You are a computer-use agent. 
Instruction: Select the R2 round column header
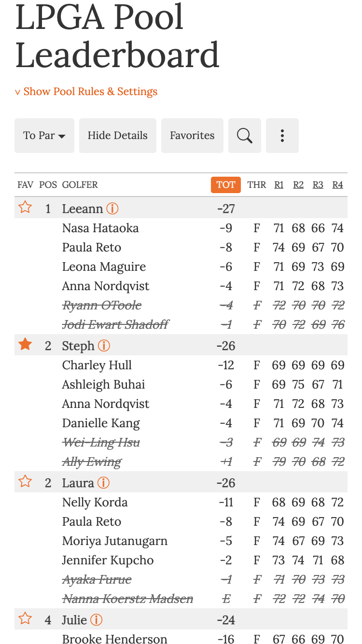click(x=298, y=185)
